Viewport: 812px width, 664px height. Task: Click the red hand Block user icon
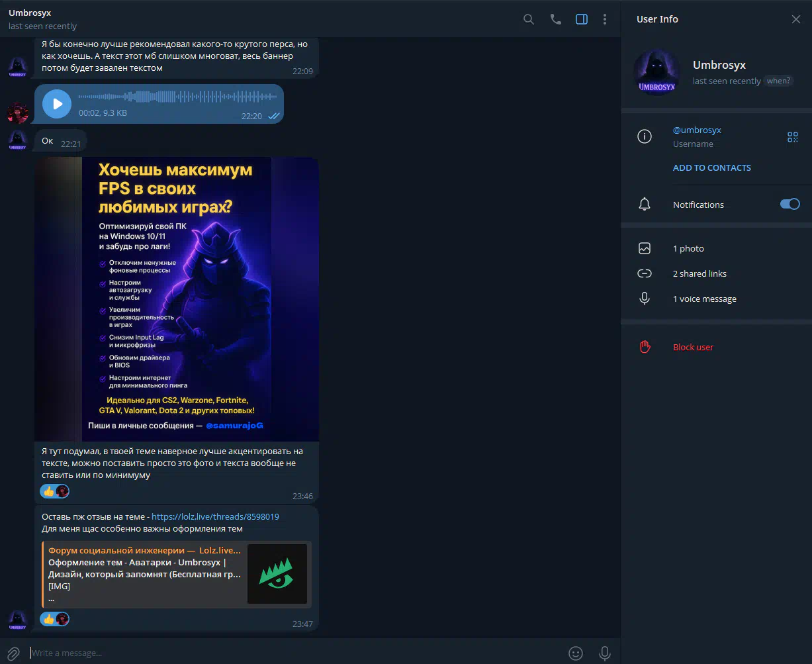pos(645,347)
